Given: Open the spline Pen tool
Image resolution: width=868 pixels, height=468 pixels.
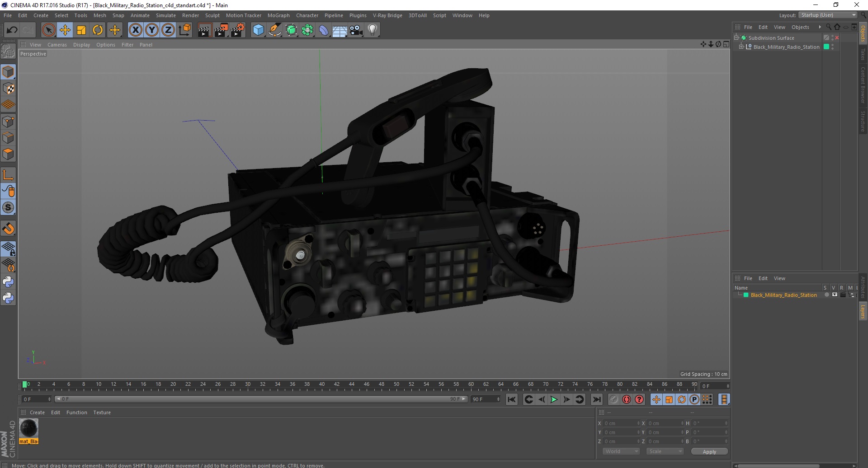Looking at the screenshot, I should click(x=275, y=30).
